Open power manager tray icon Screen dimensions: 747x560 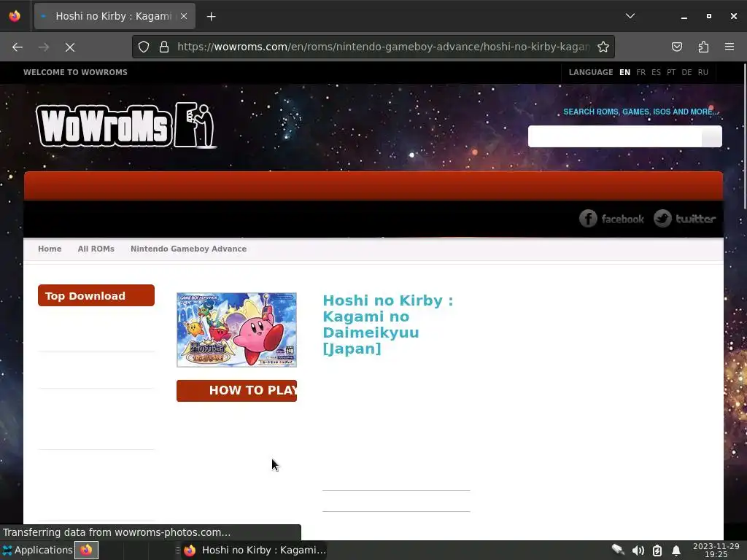(657, 551)
